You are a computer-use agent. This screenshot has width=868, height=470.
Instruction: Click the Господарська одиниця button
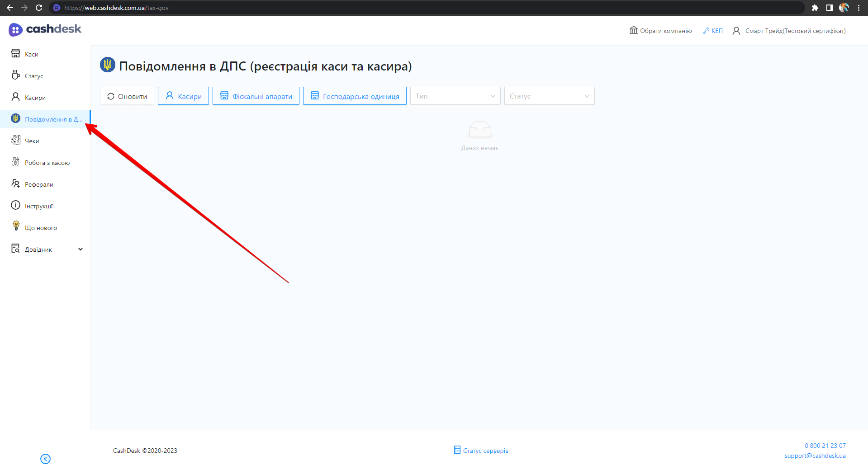[355, 96]
